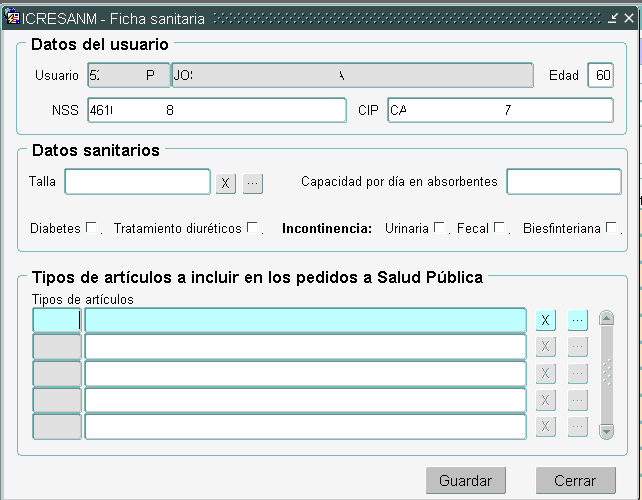Click the Cerrar button
The width and height of the screenshot is (642, 500).
coord(575,481)
